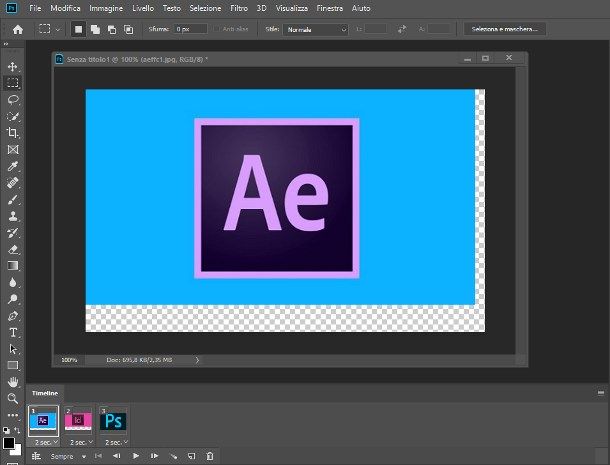Click the Photoshop logo in menu bar
The height and width of the screenshot is (465, 610).
click(11, 8)
